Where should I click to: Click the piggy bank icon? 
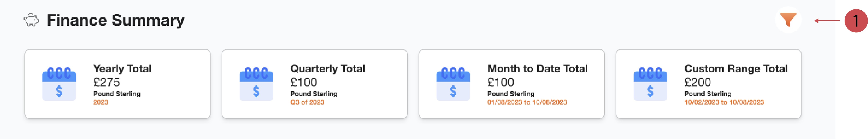tap(31, 20)
